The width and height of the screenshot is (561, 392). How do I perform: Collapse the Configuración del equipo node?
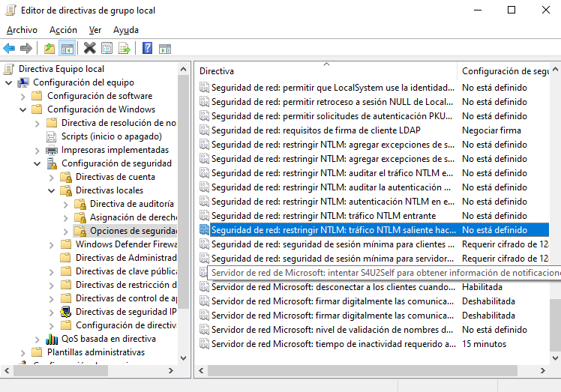point(9,82)
